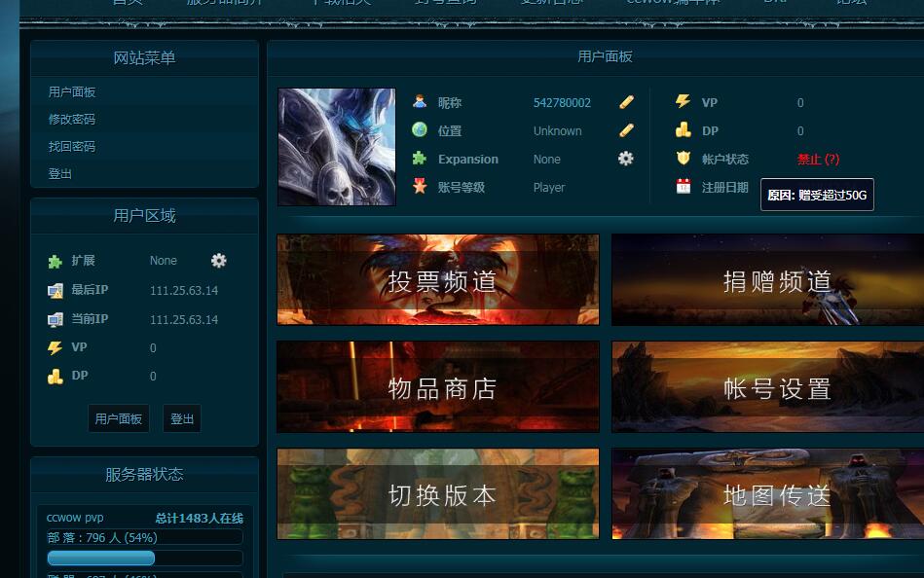Click the pencil icon beside 位置 Unknown
The height and width of the screenshot is (578, 924).
626,129
